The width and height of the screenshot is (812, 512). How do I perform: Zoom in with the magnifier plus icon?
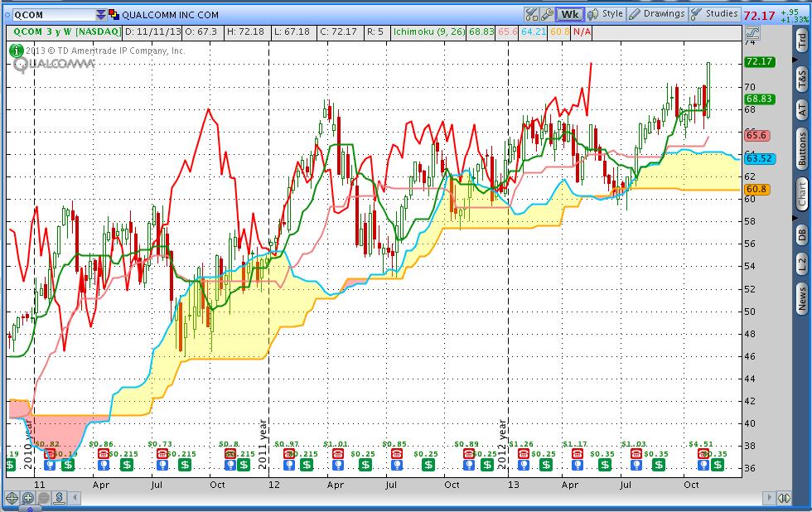pyautogui.click(x=28, y=498)
